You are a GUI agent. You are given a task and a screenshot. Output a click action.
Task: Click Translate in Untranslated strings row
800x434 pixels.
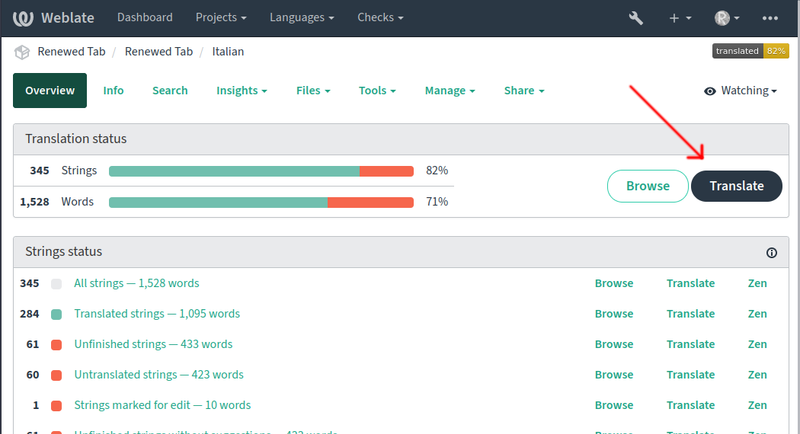691,375
